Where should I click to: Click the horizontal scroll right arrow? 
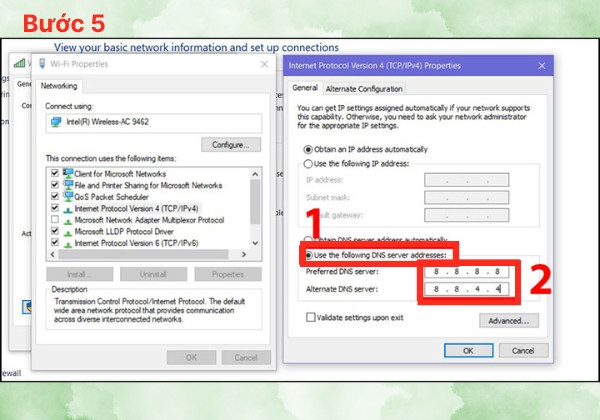[244, 254]
